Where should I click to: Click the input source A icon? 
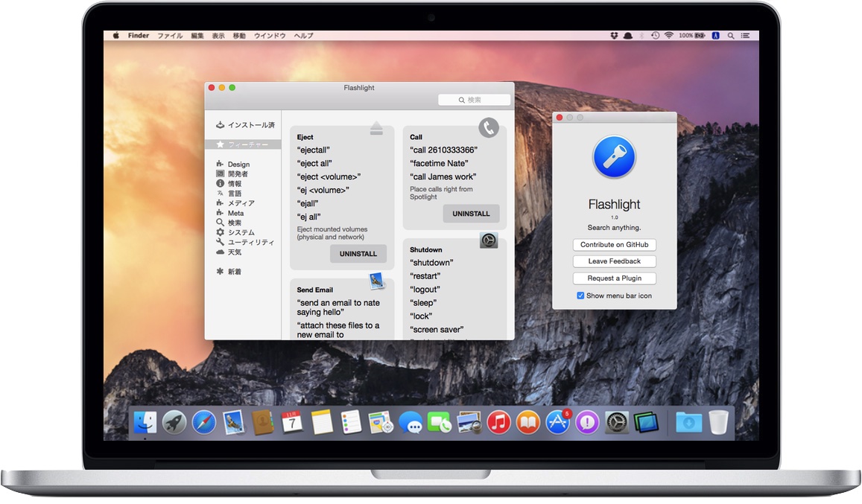click(716, 36)
